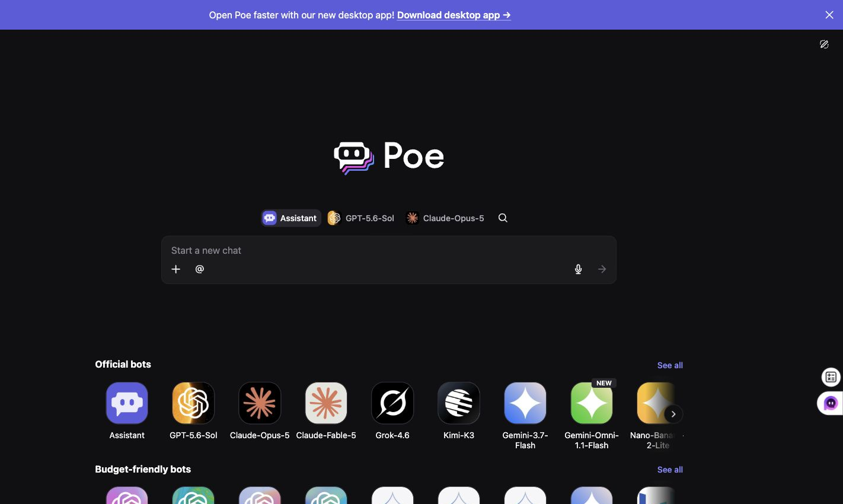Viewport: 843px width, 504px height.
Task: Select the GPT-5.6-Sol bot chip
Action: [x=361, y=218]
